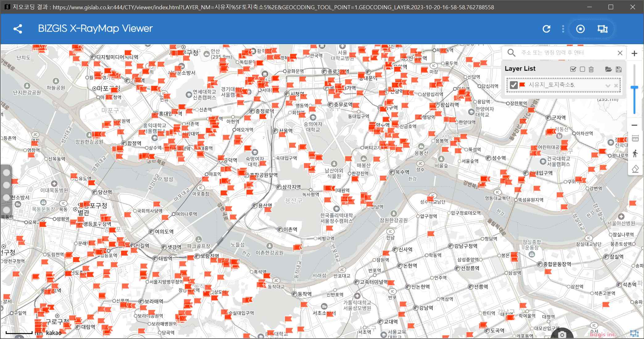Open saved layers with folder icon
The width and height of the screenshot is (644, 339).
(x=608, y=69)
